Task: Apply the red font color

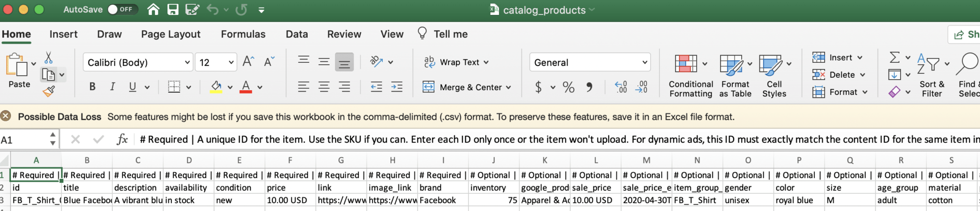Action: click(246, 87)
